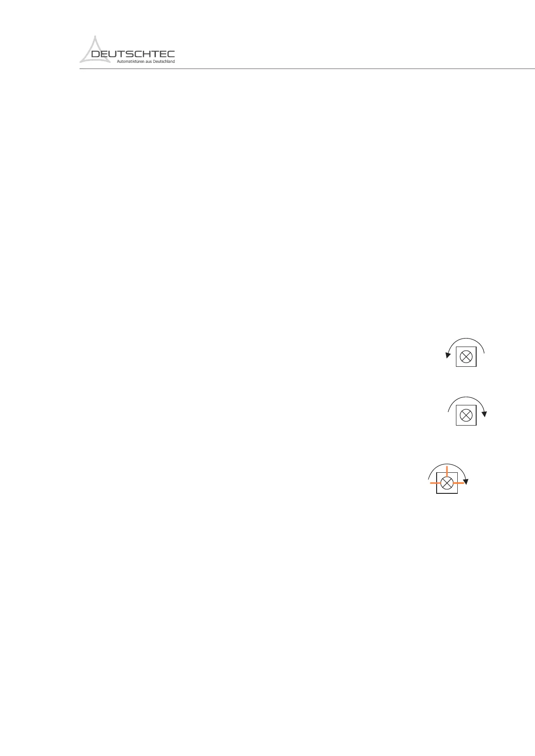Click the top orange marker line
535x756 pixels.
(447, 471)
